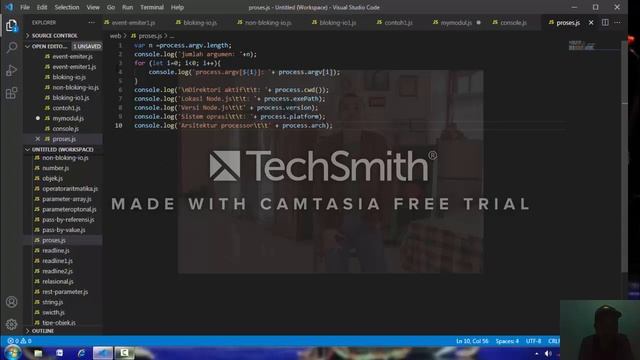This screenshot has width=640, height=360.
Task: Switch to bloking-io1.js editor tab
Action: (x=338, y=23)
